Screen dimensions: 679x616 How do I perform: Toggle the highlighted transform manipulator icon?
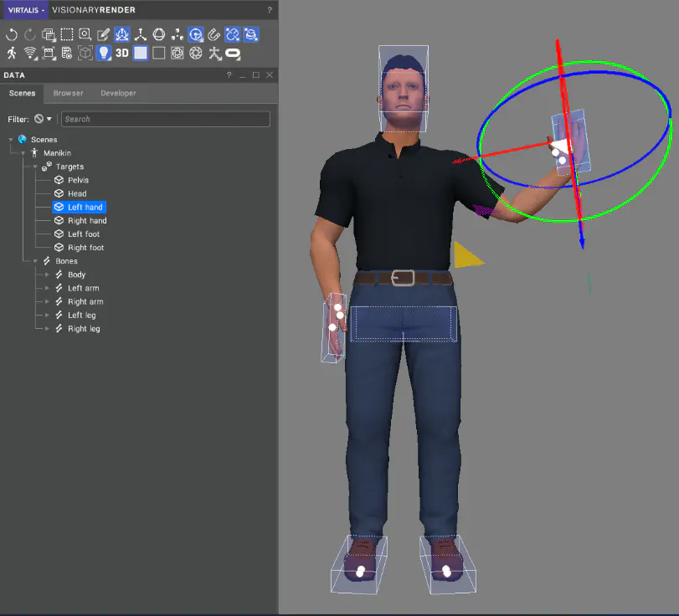(122, 34)
